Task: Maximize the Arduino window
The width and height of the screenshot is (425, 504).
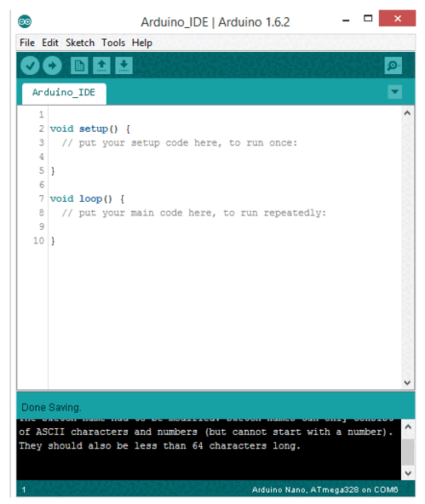Action: [368, 19]
